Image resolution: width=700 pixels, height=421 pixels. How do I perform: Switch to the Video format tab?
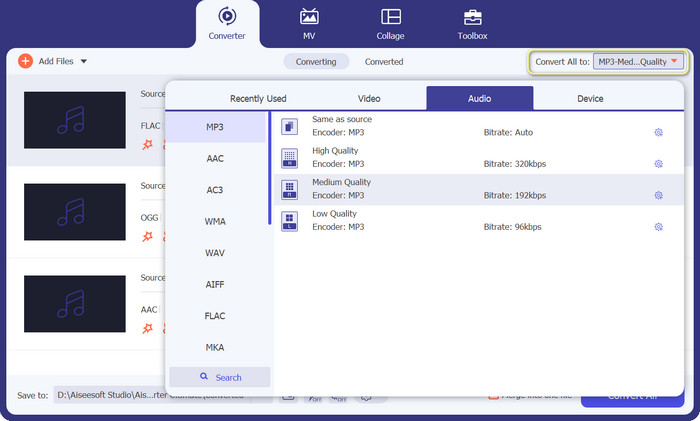369,99
